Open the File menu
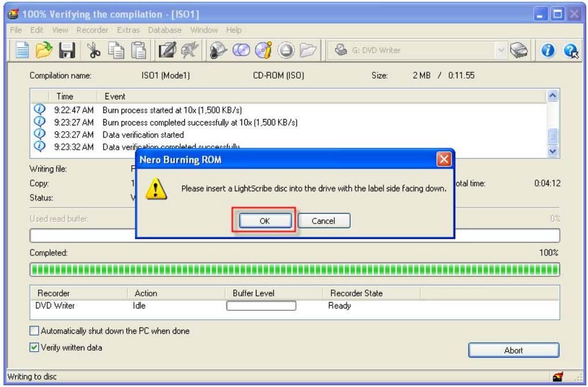This screenshot has height=387, width=588. coord(16,30)
